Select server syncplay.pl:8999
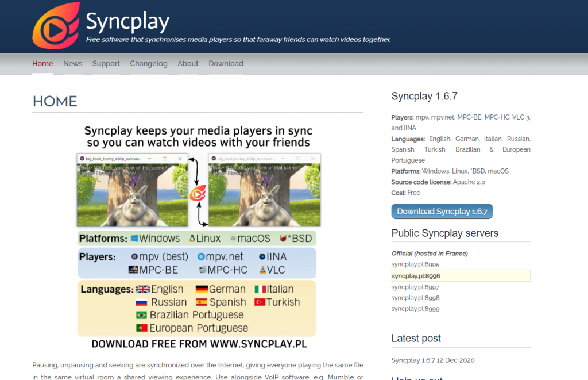The height and width of the screenshot is (380, 588). click(415, 309)
